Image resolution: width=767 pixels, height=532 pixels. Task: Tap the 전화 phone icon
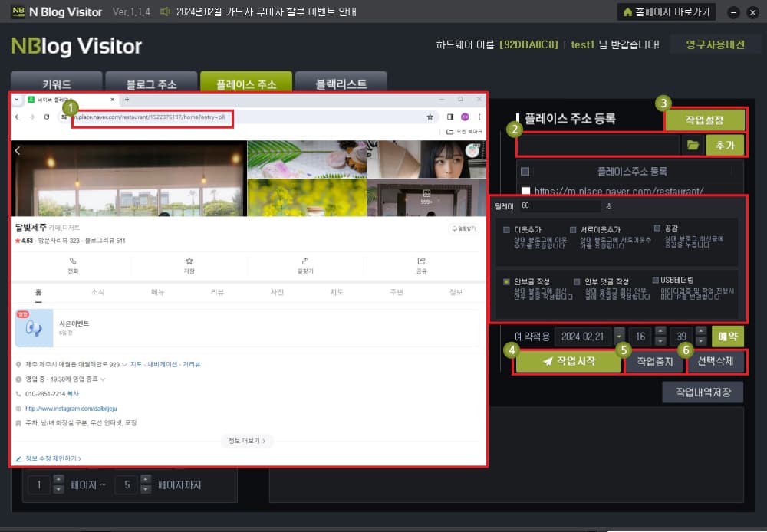tap(73, 261)
